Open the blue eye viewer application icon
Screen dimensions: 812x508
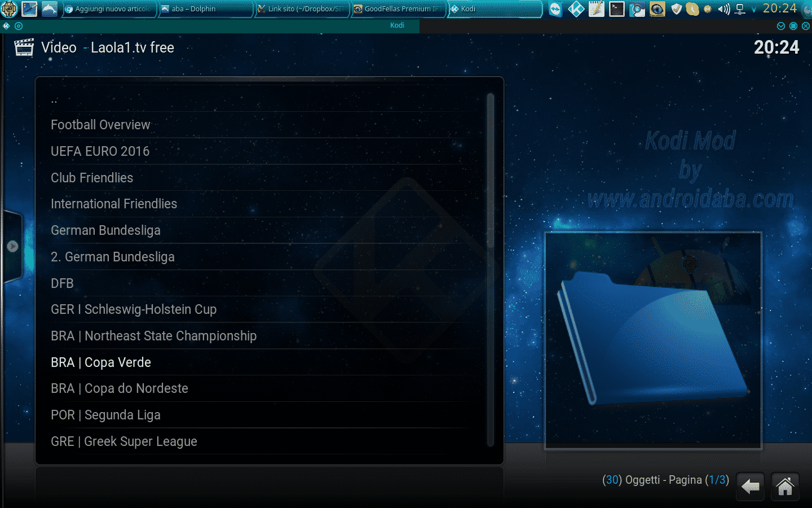657,9
